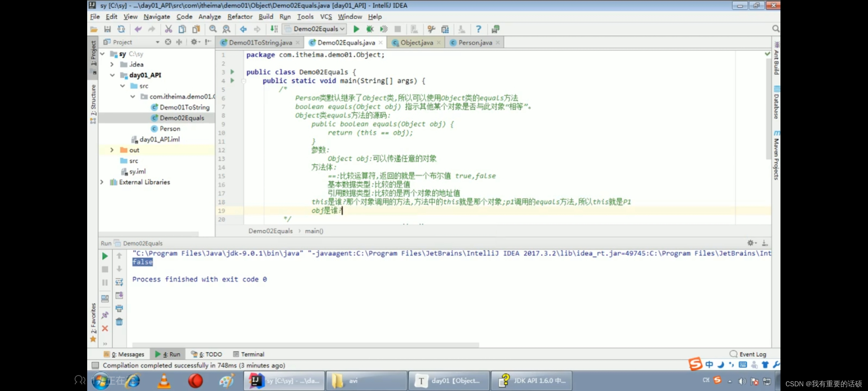
Task: Navigate back with the blue arrow
Action: click(243, 29)
